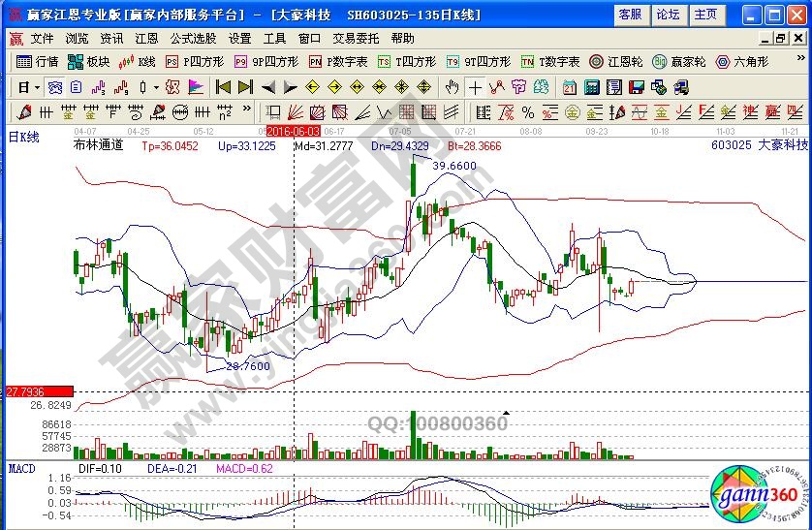Switch to the K线 candlestick chart
Image resolution: width=812 pixels, height=530 pixels.
click(x=138, y=62)
